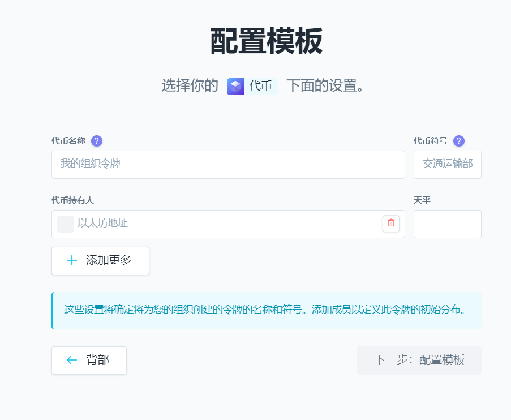Click the 下一步：配置模板 button
The image size is (511, 420).
click(x=419, y=360)
